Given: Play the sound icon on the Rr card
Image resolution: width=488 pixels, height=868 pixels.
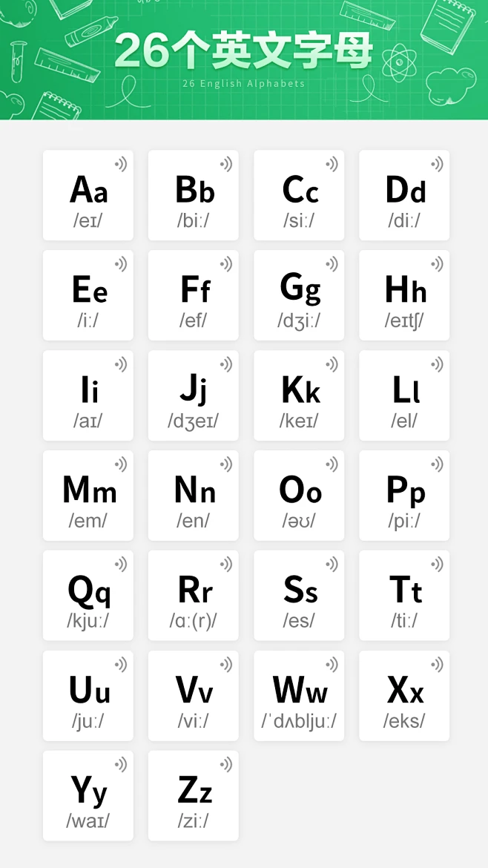Looking at the screenshot, I should coord(226,565).
